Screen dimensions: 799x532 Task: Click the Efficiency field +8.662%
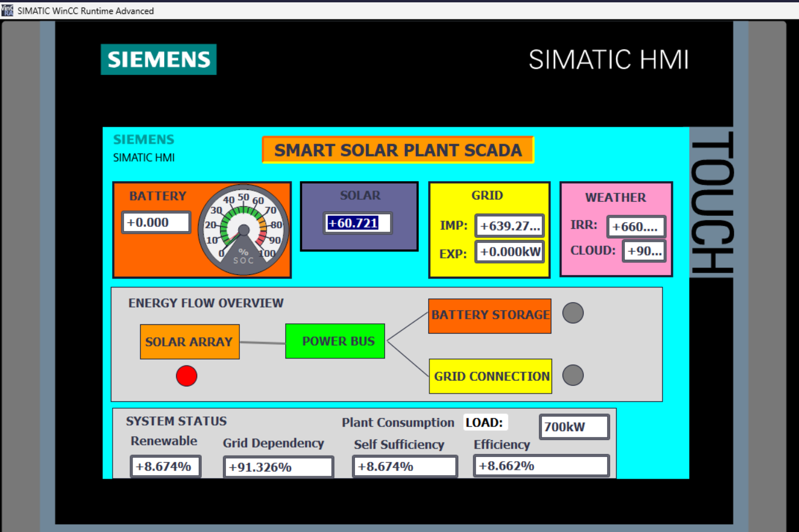tap(541, 466)
